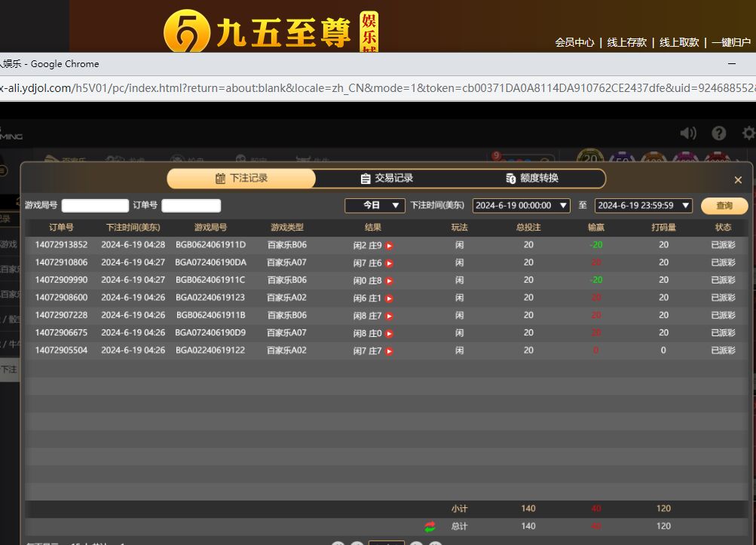
Task: Select the 下注记录 tab
Action: tap(241, 179)
